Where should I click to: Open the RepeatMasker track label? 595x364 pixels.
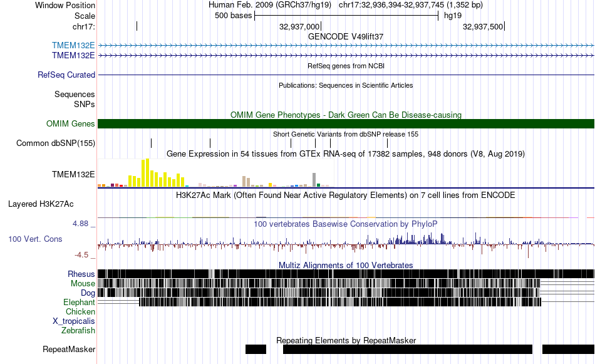point(69,349)
